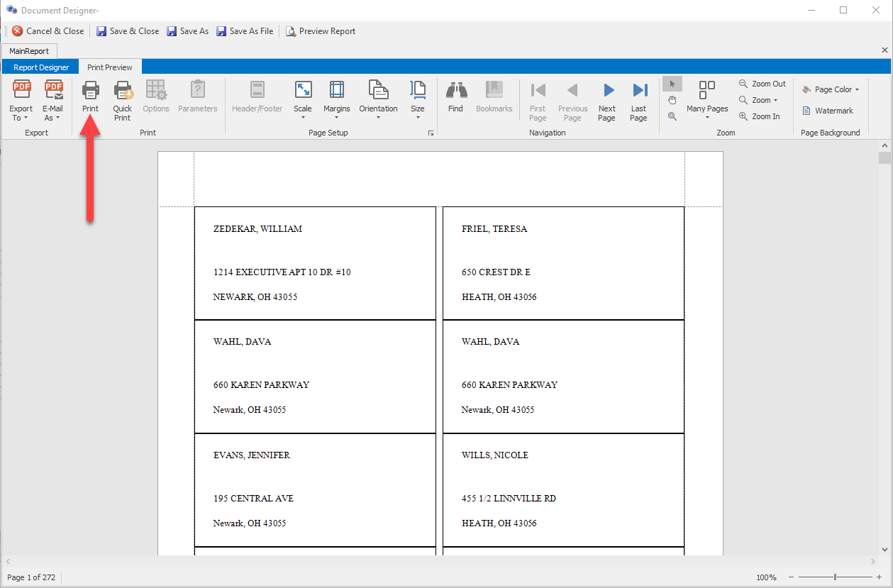Open the Zoom dropdown in ribbon

click(x=758, y=100)
